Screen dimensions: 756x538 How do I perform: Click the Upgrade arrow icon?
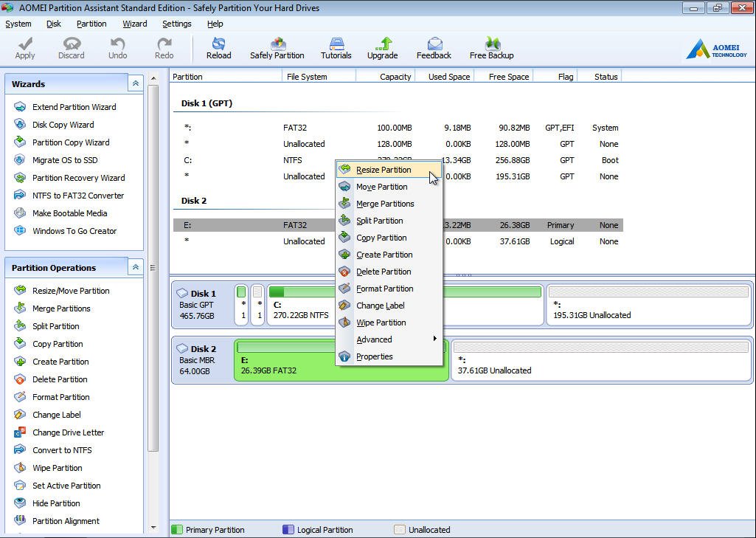click(382, 48)
